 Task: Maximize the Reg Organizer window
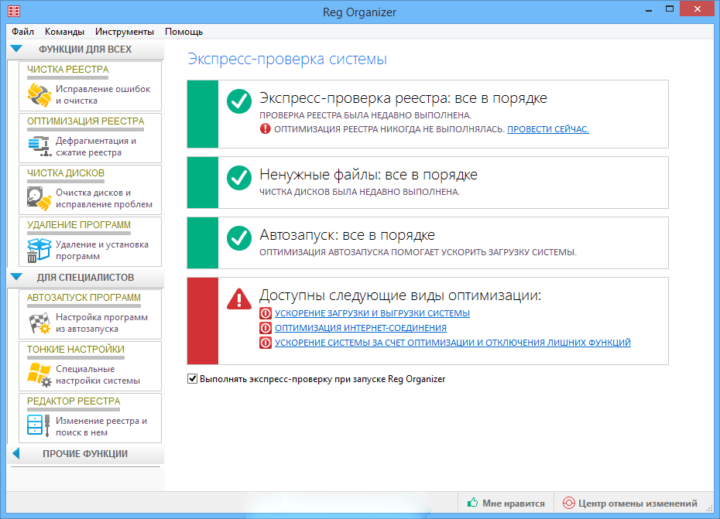click(x=670, y=9)
